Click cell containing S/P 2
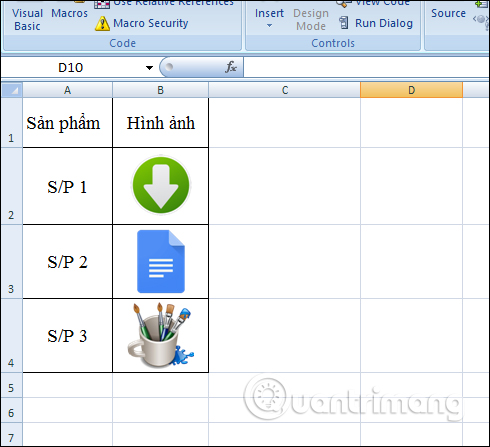This screenshot has height=447, width=490. click(67, 262)
